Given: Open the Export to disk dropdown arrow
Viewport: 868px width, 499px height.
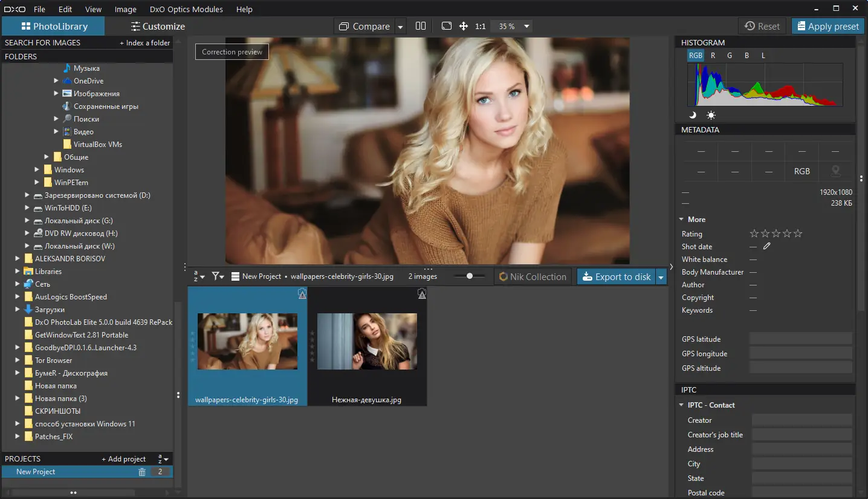Looking at the screenshot, I should pos(661,277).
